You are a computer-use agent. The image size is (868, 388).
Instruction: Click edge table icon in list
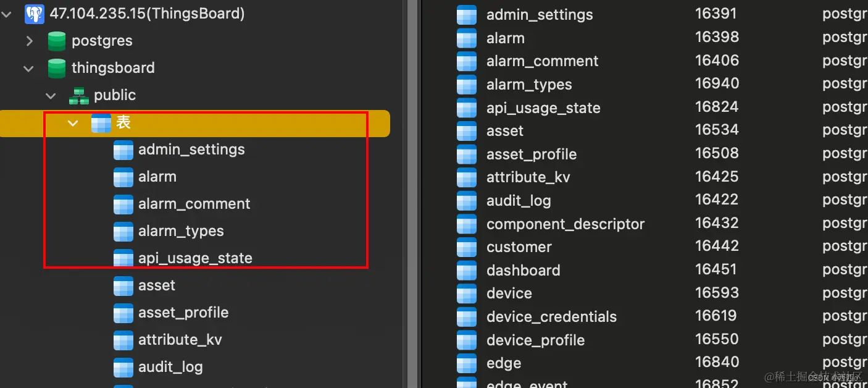click(467, 363)
